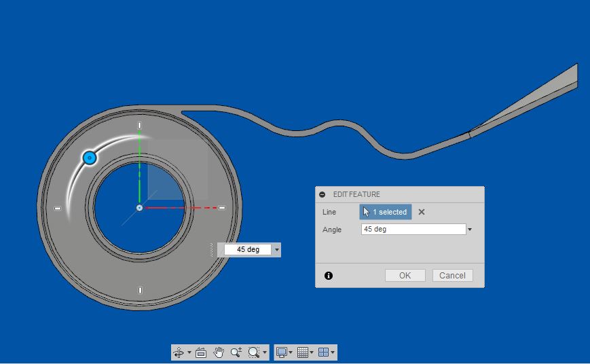Click the bottom tick mark on the ring

140,290
